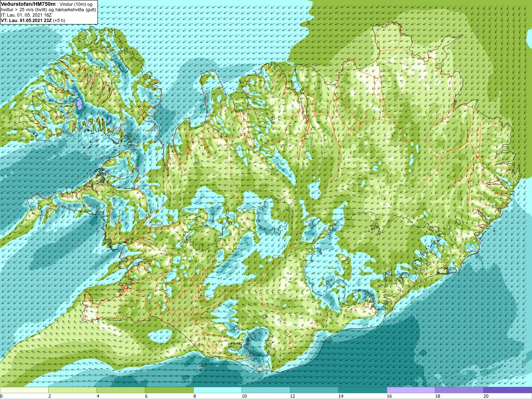Select the light cyan 8–10 m/s scale swatch

click(x=217, y=390)
